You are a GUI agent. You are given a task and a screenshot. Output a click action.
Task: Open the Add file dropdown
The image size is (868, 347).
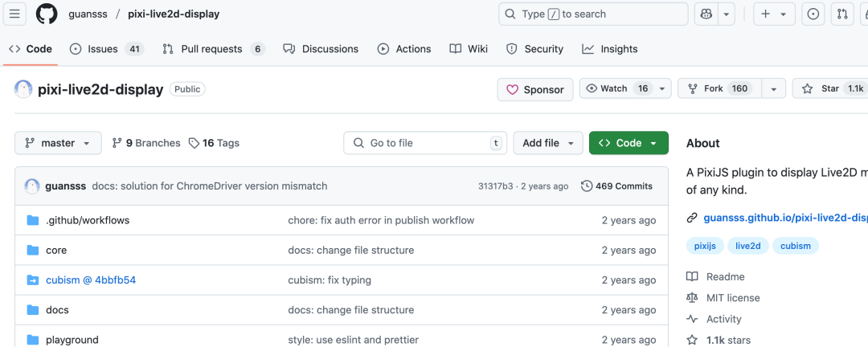tap(548, 143)
